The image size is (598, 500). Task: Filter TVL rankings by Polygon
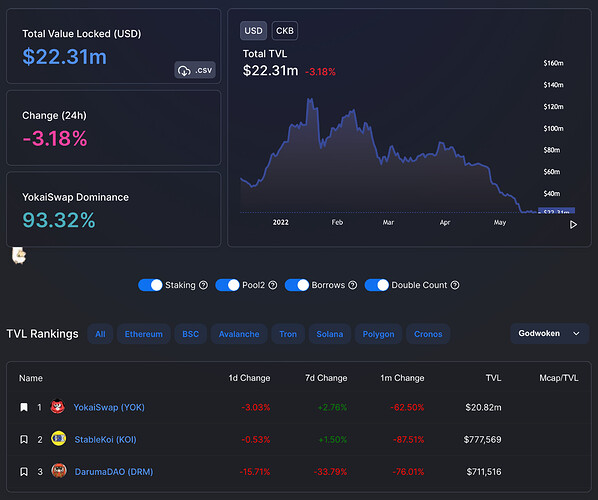pos(378,334)
